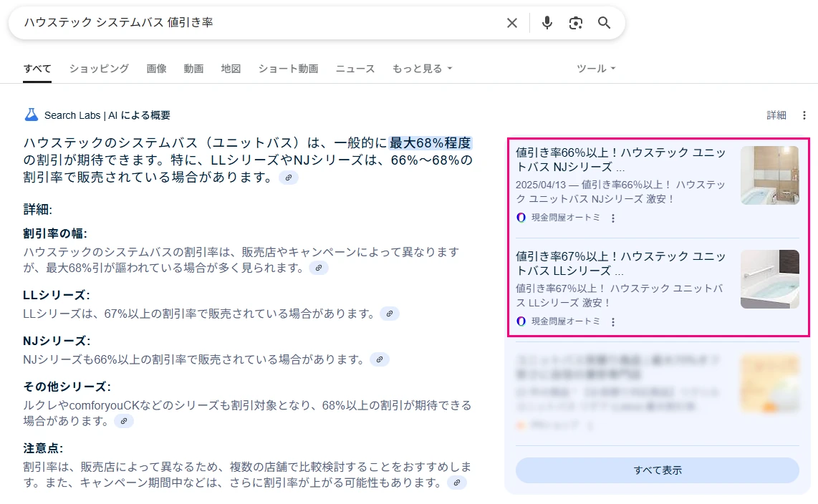Click the 割引率の幅: heading
This screenshot has width=818, height=504.
(x=54, y=233)
